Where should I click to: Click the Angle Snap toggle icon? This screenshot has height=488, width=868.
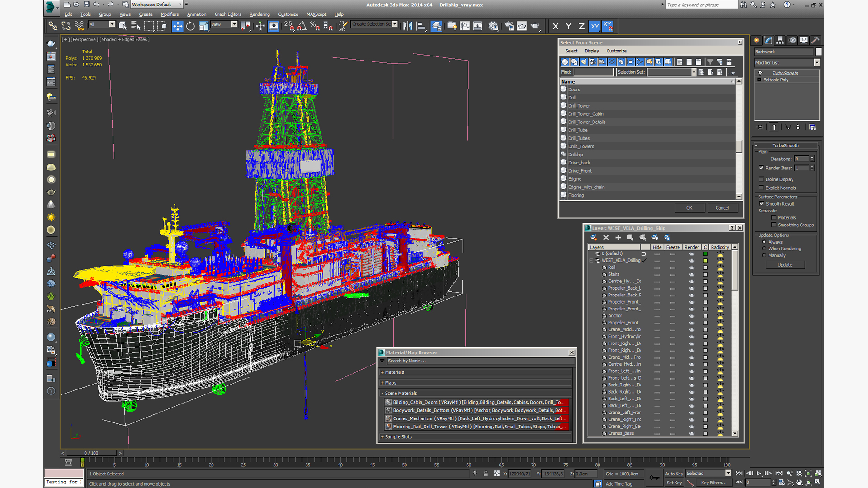coord(302,26)
